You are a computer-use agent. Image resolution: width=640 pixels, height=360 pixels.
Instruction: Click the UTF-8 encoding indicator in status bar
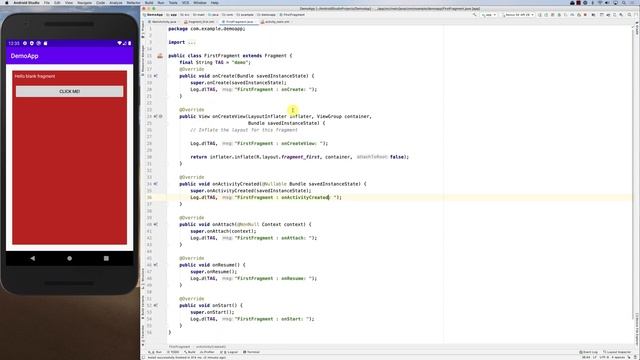coord(604,358)
